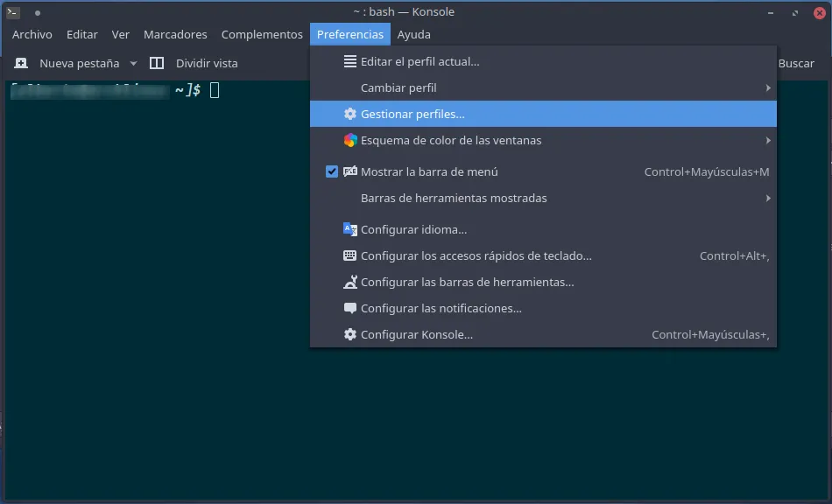
Task: Open the Ayuda menu
Action: click(x=413, y=34)
